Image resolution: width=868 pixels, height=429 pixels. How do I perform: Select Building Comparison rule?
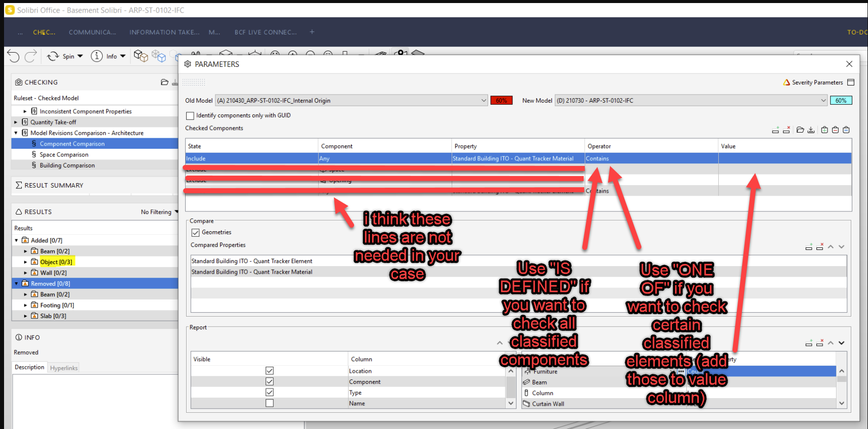[67, 165]
